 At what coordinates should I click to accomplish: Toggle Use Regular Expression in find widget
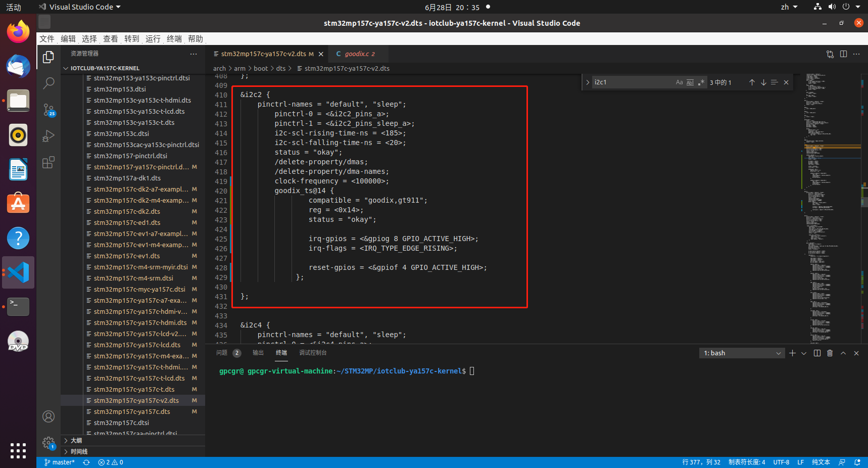tap(701, 82)
